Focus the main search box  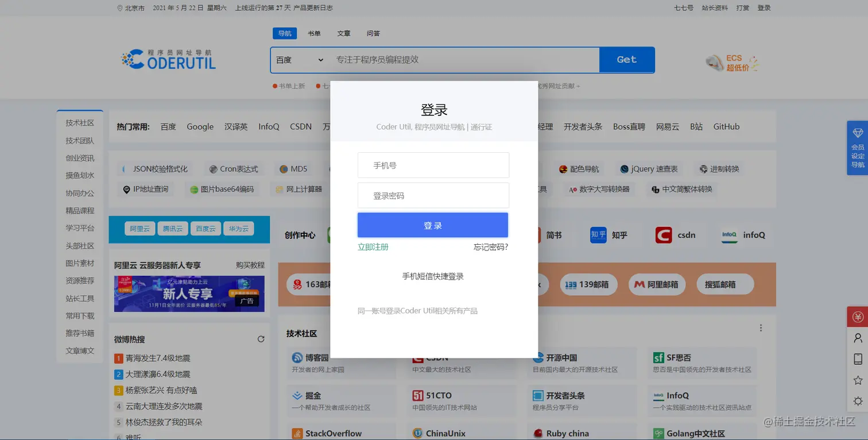click(465, 60)
